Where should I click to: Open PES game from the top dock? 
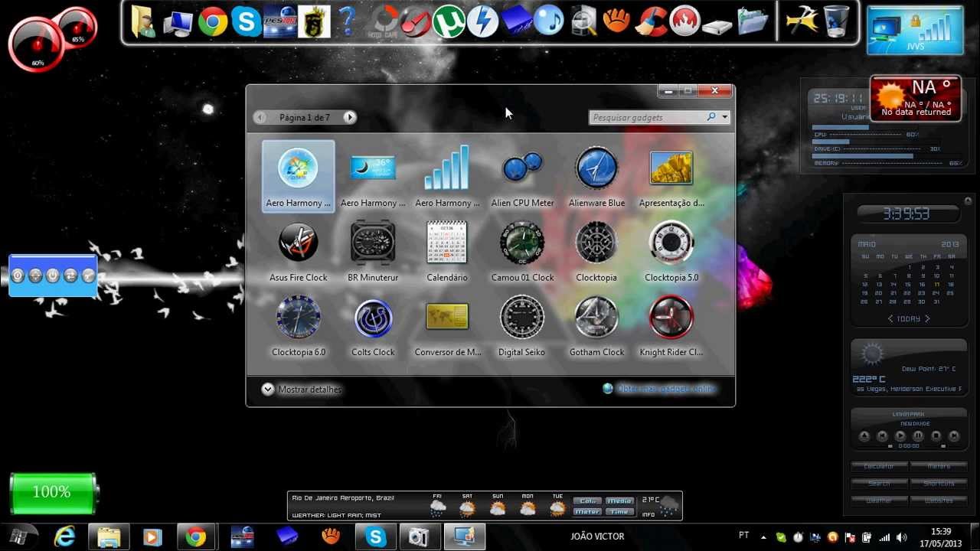tap(279, 21)
